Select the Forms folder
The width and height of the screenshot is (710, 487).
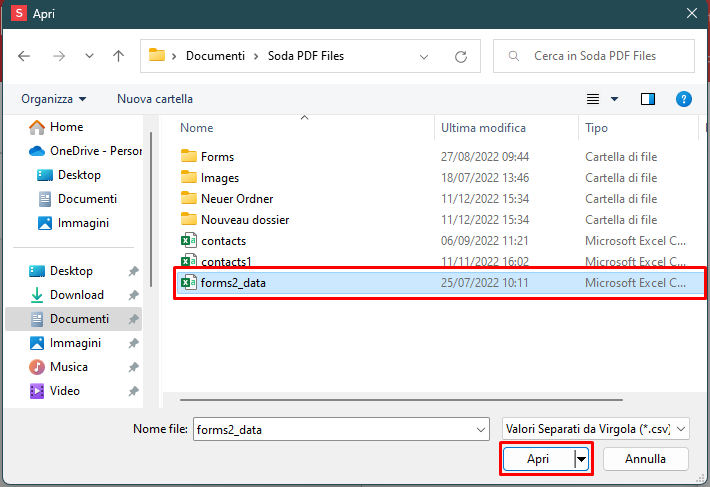(x=217, y=157)
